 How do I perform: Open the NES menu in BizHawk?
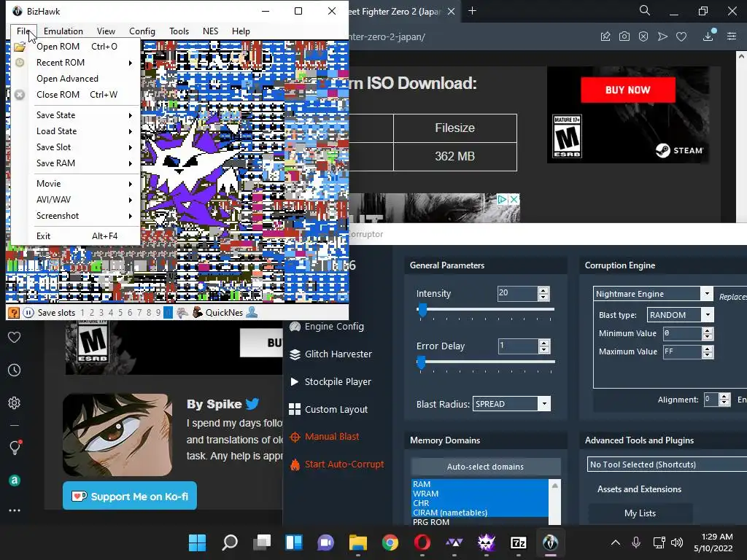coord(210,31)
